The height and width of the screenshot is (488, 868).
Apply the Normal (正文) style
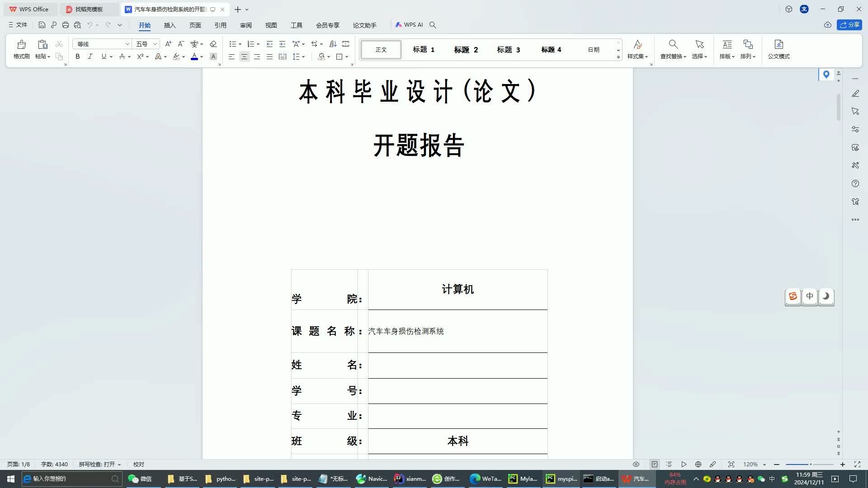coord(381,50)
